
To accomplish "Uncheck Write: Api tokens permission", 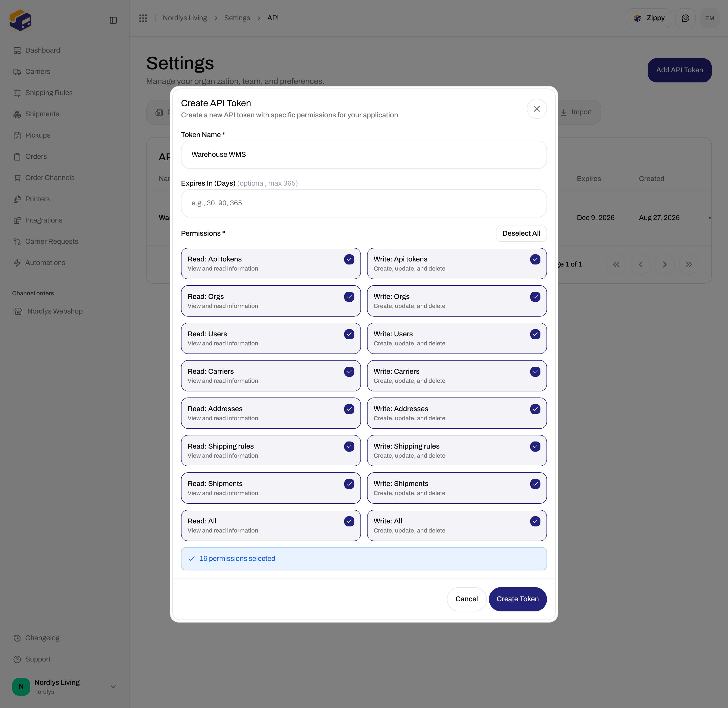I will 535,259.
